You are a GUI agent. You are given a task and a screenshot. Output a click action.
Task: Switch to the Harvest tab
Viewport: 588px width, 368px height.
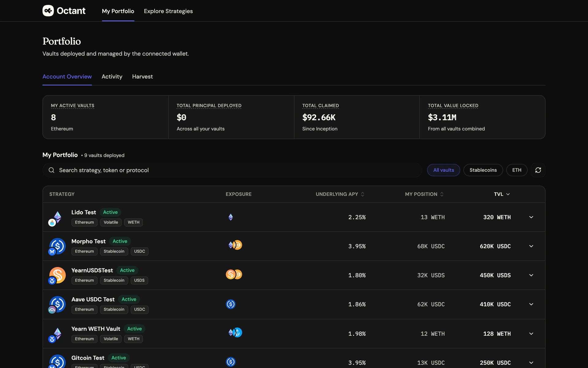pos(142,77)
